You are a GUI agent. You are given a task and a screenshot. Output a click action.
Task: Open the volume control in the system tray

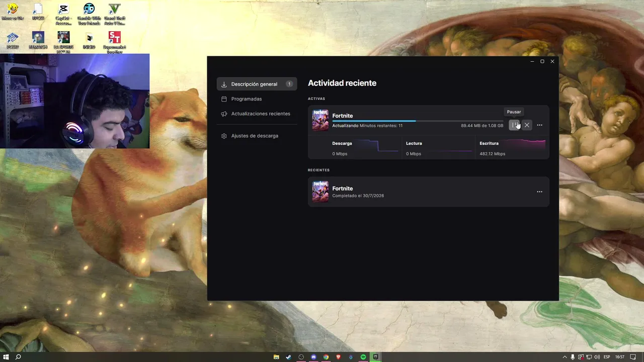(x=597, y=357)
